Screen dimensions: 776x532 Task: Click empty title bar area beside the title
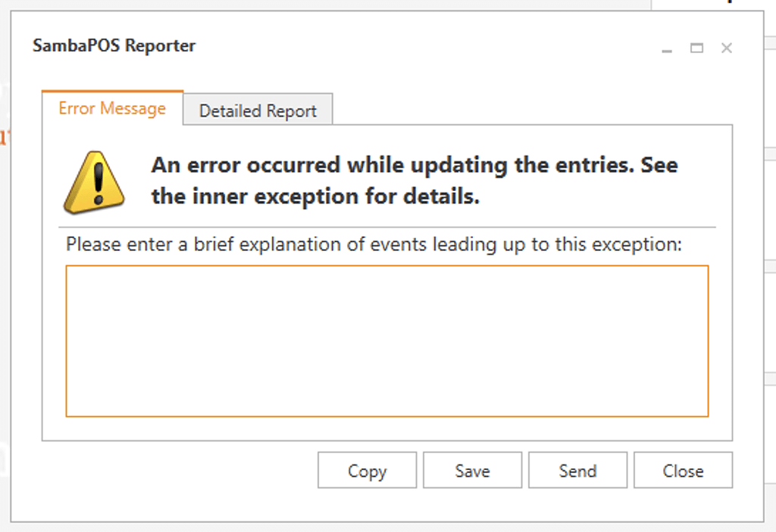(417, 47)
